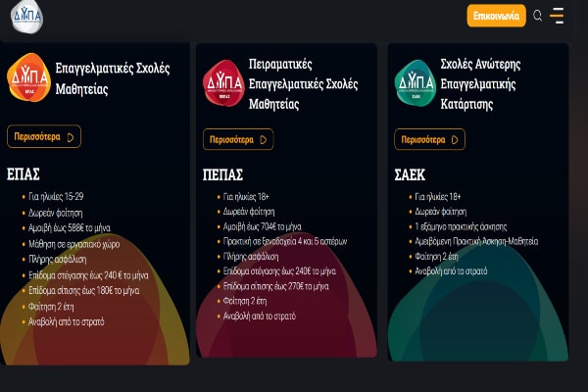
Task: Click the ΔΥΠΑ site logo in header
Action: coord(26,16)
